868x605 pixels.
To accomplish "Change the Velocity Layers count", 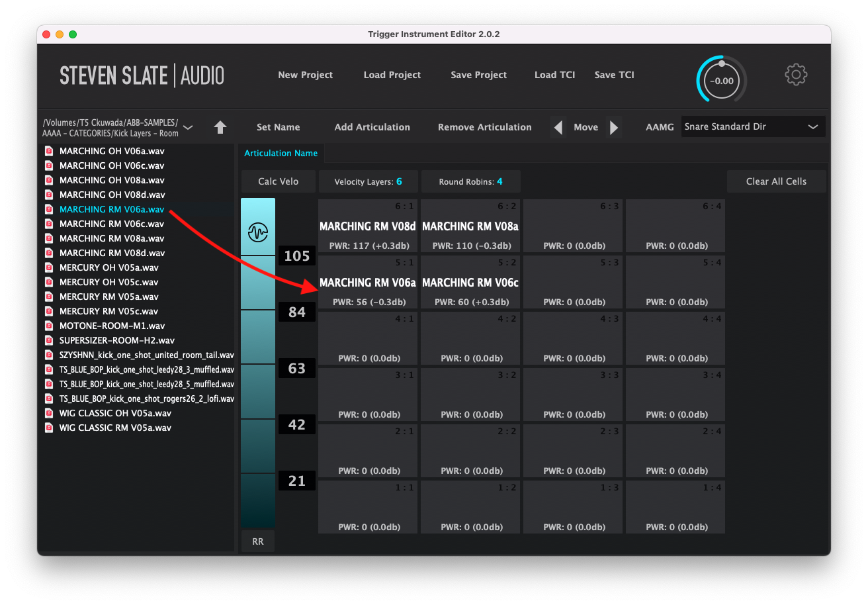I will [399, 181].
